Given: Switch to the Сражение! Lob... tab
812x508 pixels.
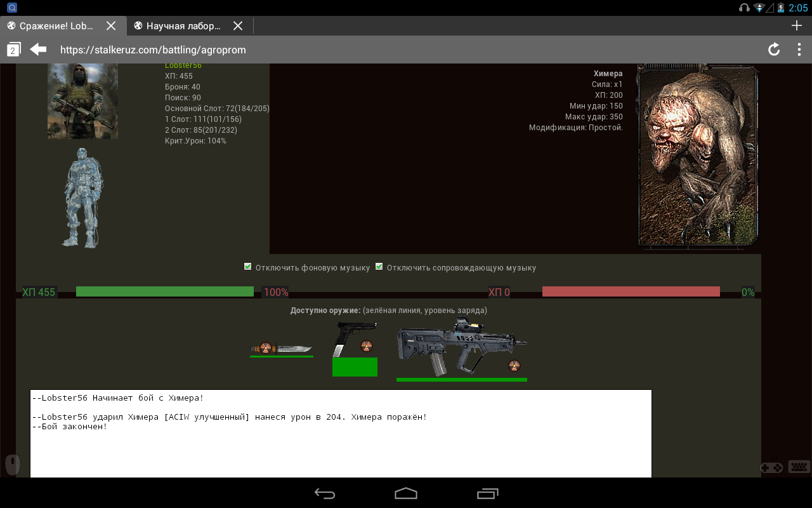Looking at the screenshot, I should coord(56,26).
